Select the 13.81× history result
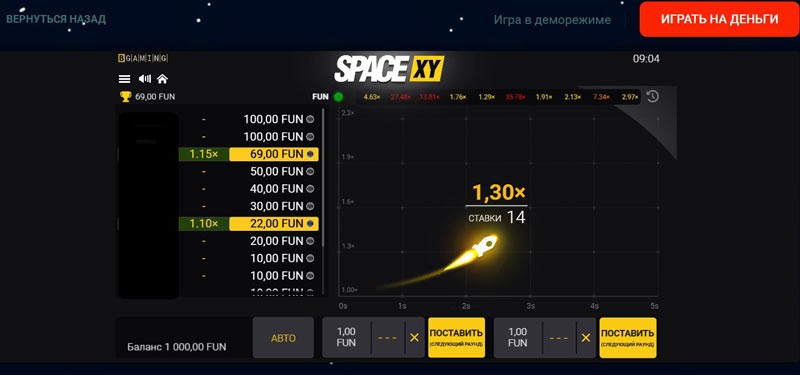Screen dimensions: 800x375 (x=430, y=96)
